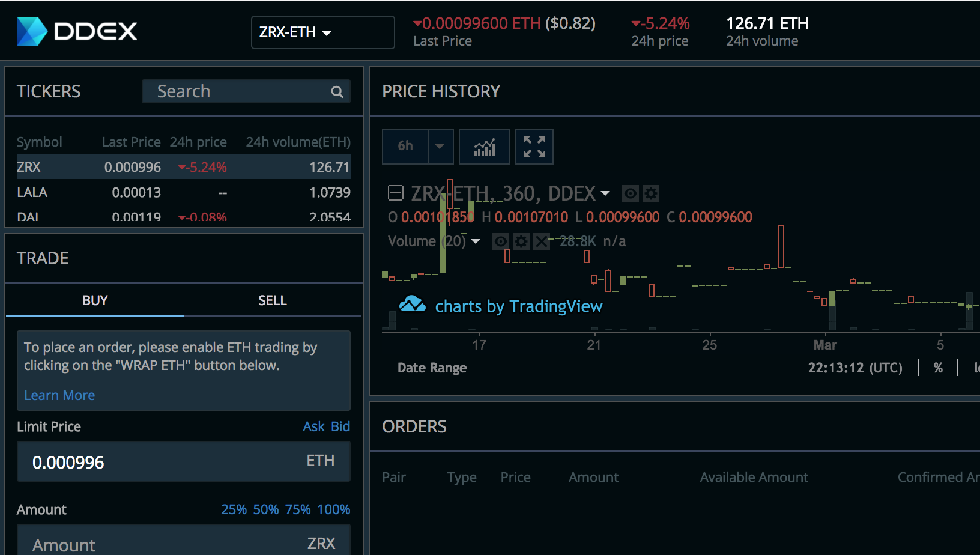980x555 pixels.
Task: Remove the Volume indicator via X icon
Action: (541, 241)
